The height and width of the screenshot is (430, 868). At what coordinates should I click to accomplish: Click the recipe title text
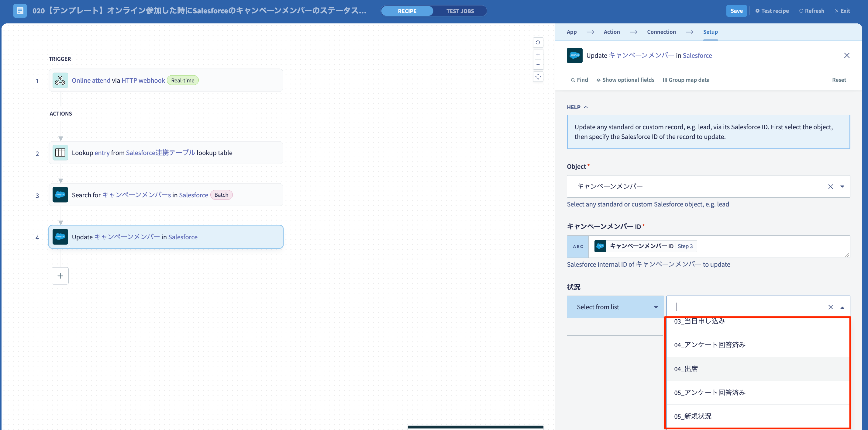199,11
